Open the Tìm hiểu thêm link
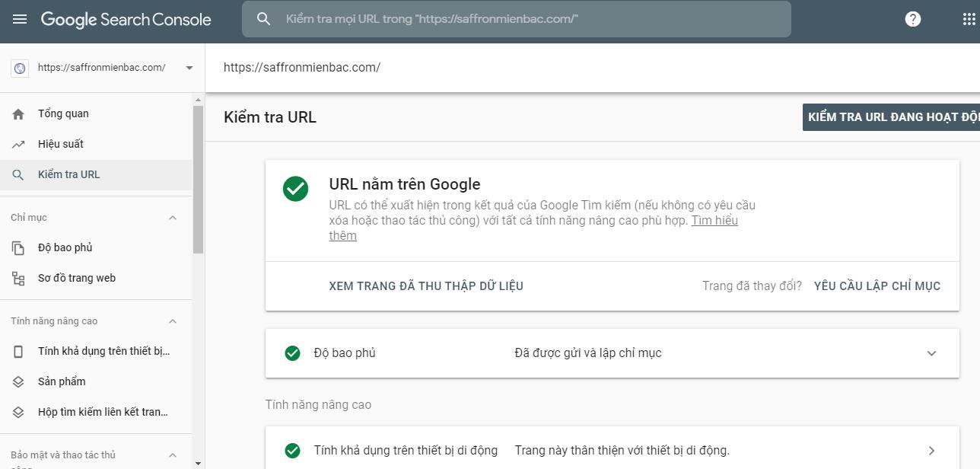 [x=533, y=228]
